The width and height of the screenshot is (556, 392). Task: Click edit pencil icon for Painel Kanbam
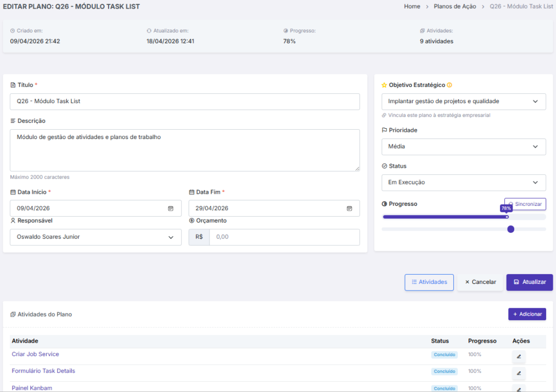click(519, 388)
